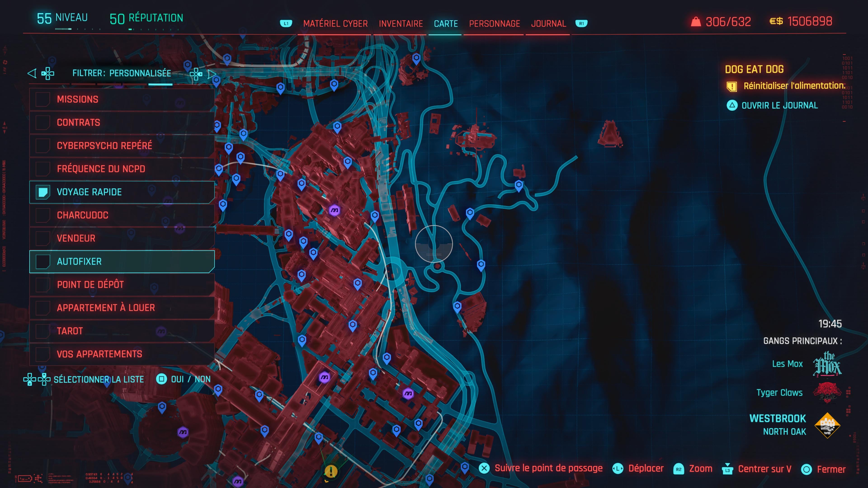Image resolution: width=868 pixels, height=488 pixels.
Task: Click the GANGS PRINCIPAUX heading
Action: click(x=802, y=341)
